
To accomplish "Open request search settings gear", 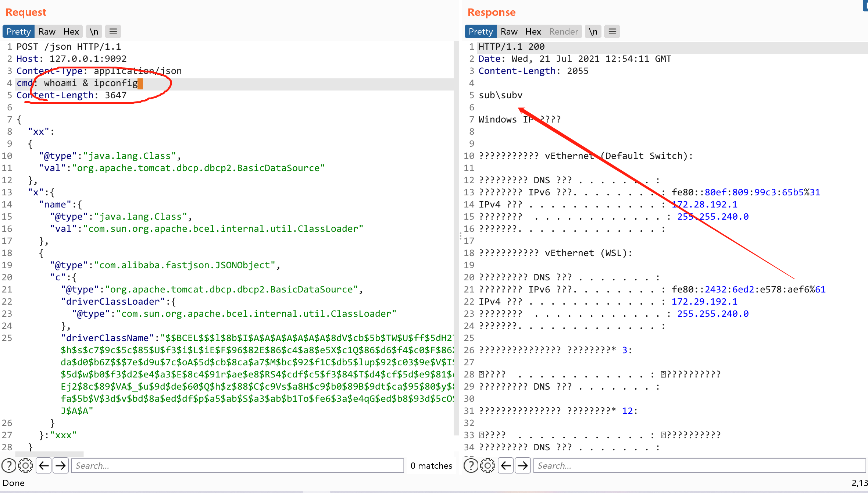I will pyautogui.click(x=25, y=466).
